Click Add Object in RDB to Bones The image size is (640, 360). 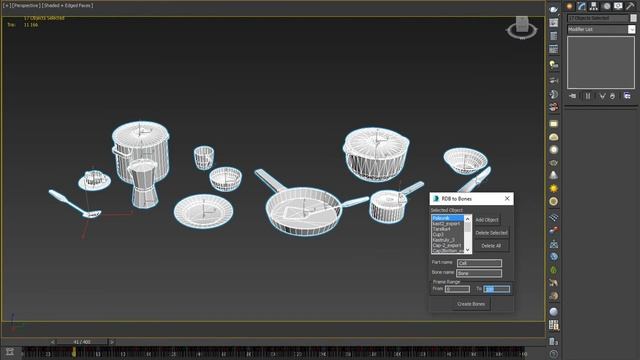click(487, 220)
